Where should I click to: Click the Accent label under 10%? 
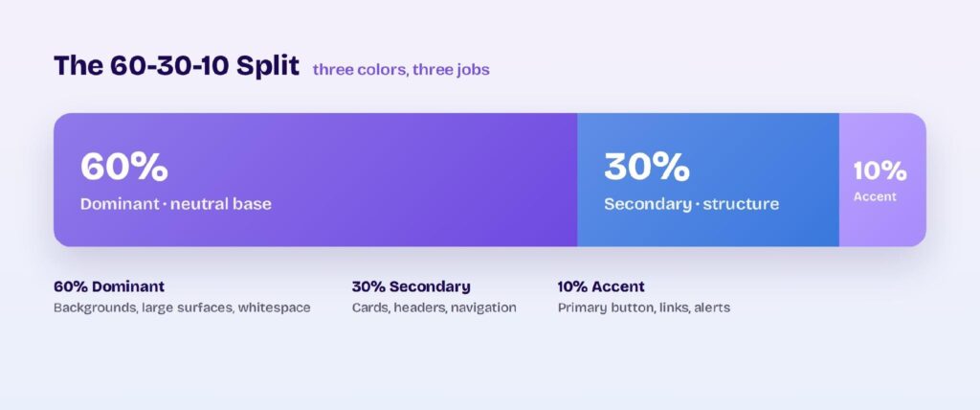click(875, 196)
